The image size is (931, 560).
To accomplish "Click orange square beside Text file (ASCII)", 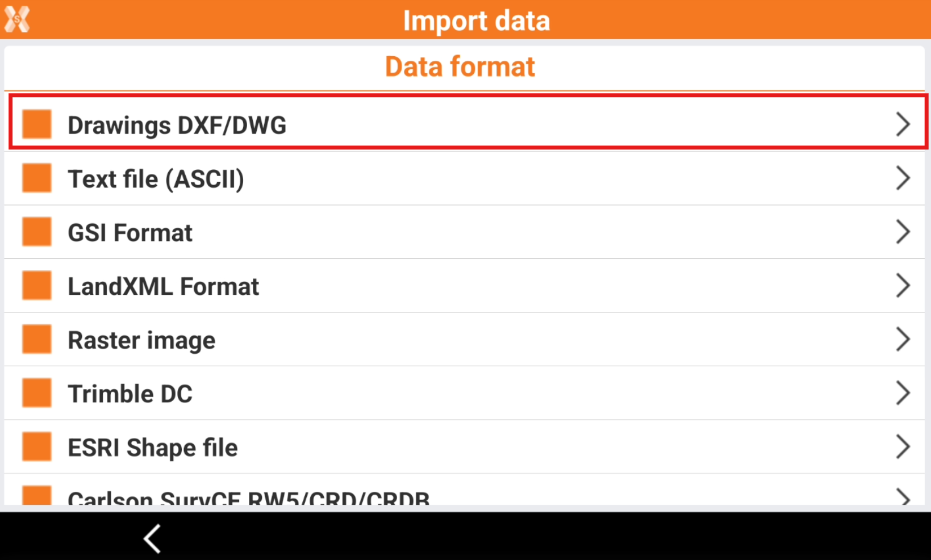I will 37,178.
